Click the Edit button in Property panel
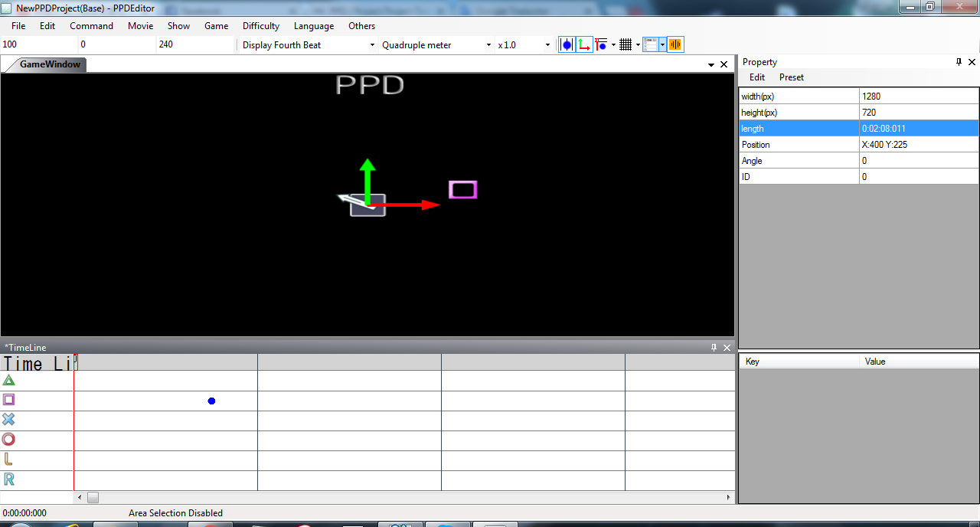This screenshot has height=527, width=980. point(756,77)
